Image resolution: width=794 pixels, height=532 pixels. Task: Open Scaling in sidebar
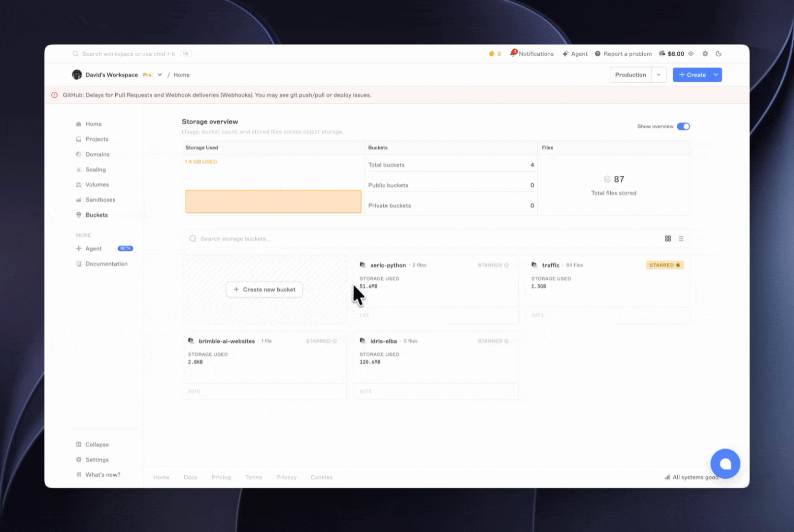91,169
